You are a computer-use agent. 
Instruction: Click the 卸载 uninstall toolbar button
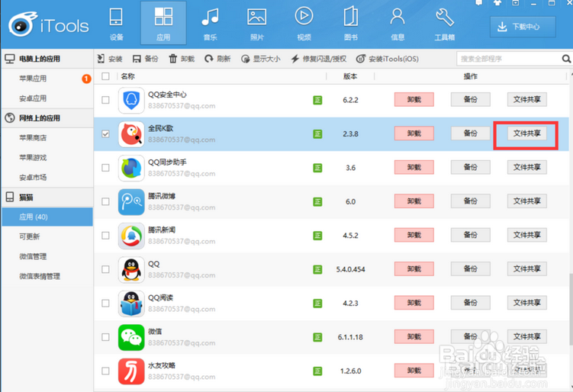pyautogui.click(x=182, y=59)
